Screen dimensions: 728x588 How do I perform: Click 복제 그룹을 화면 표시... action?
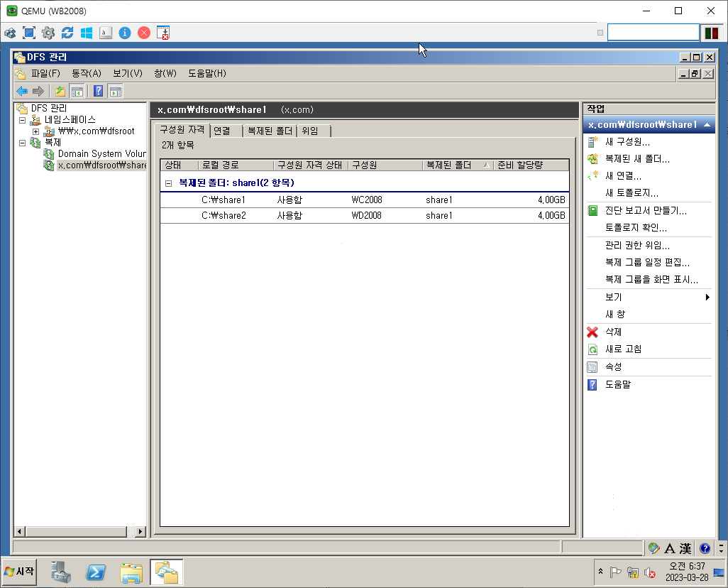point(651,279)
